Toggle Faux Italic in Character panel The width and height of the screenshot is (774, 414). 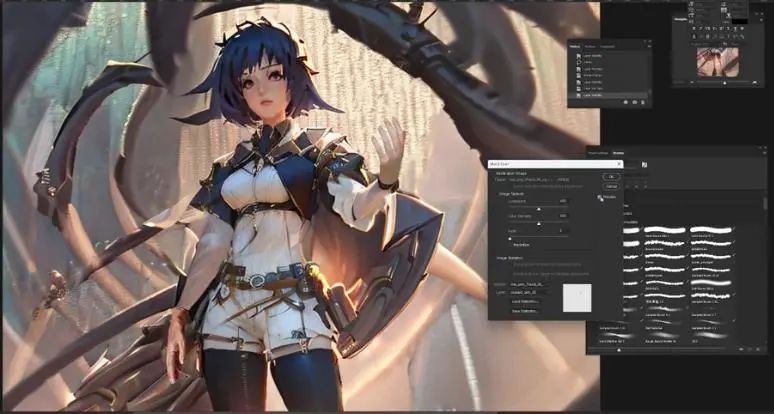701,29
